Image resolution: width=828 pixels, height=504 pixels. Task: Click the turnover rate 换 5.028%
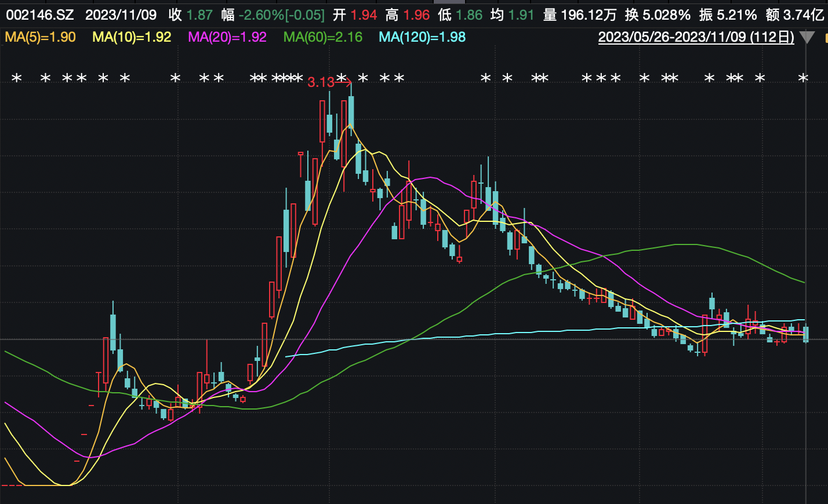click(x=658, y=14)
